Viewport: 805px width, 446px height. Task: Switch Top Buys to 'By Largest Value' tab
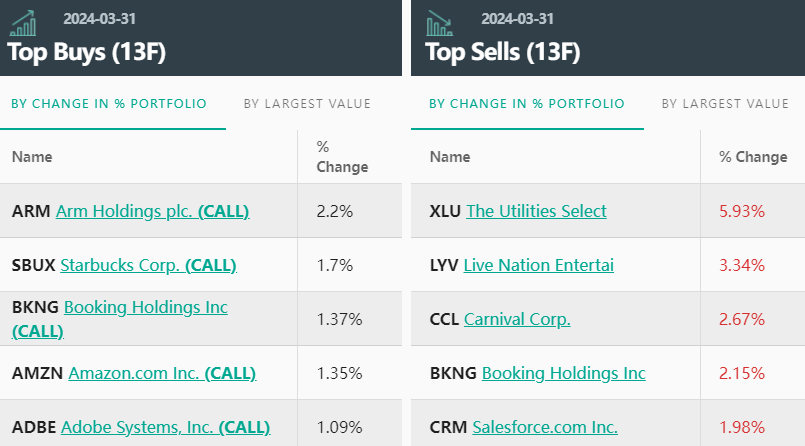click(307, 103)
